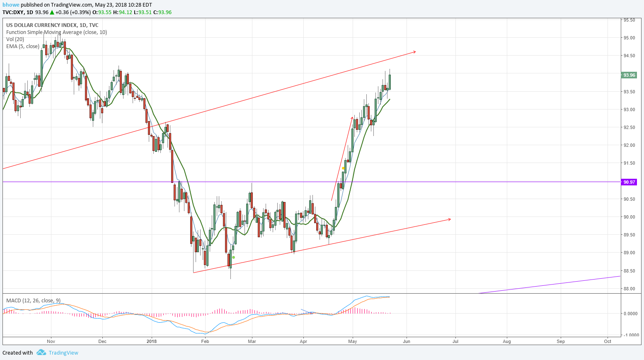Click the bhowe author name

(11, 5)
